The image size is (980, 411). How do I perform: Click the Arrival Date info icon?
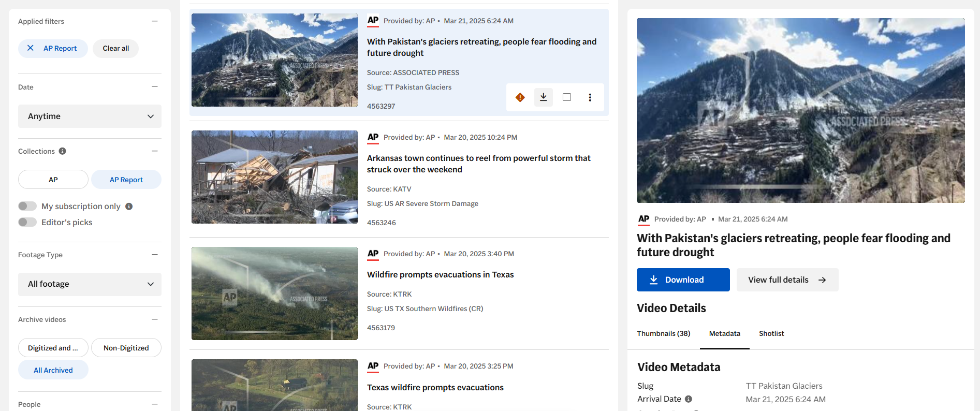coord(689,399)
